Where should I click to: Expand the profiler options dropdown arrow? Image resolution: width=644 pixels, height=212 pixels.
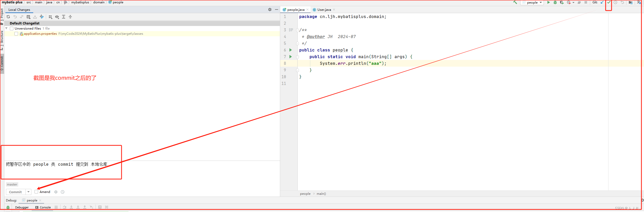click(573, 3)
